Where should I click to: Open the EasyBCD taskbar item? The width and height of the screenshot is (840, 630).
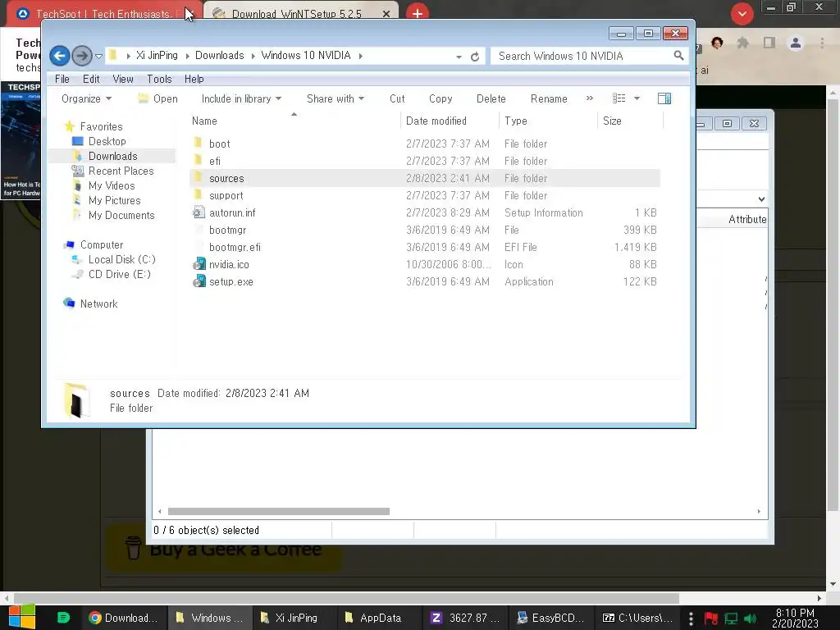(x=550, y=618)
